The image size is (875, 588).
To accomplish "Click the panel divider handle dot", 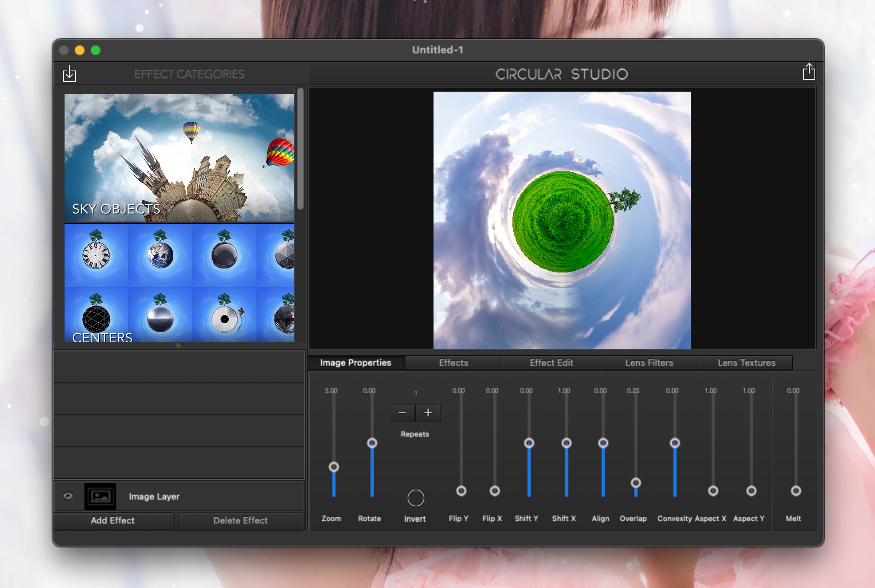I will click(179, 346).
